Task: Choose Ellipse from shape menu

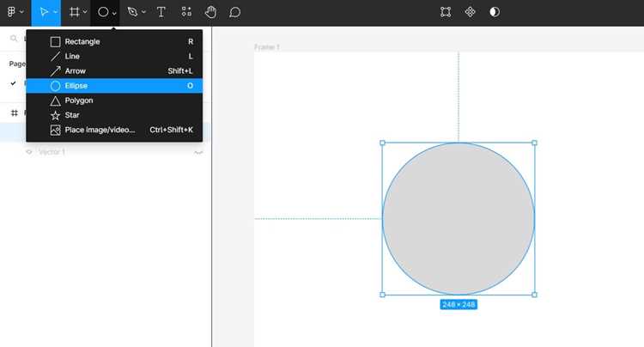Action: [x=114, y=86]
